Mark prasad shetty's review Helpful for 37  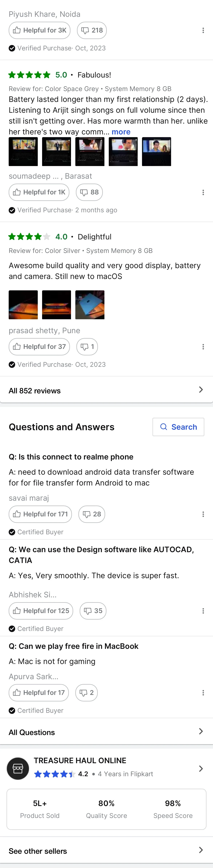[39, 347]
